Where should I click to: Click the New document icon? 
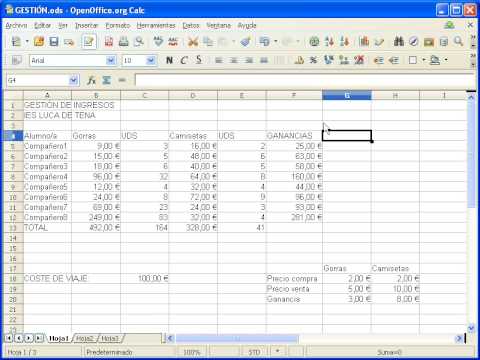point(16,42)
